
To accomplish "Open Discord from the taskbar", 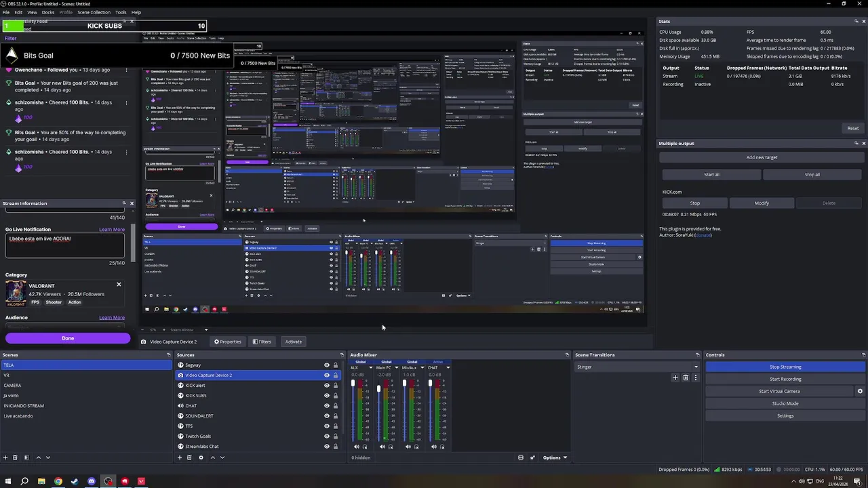I will pyautogui.click(x=92, y=481).
